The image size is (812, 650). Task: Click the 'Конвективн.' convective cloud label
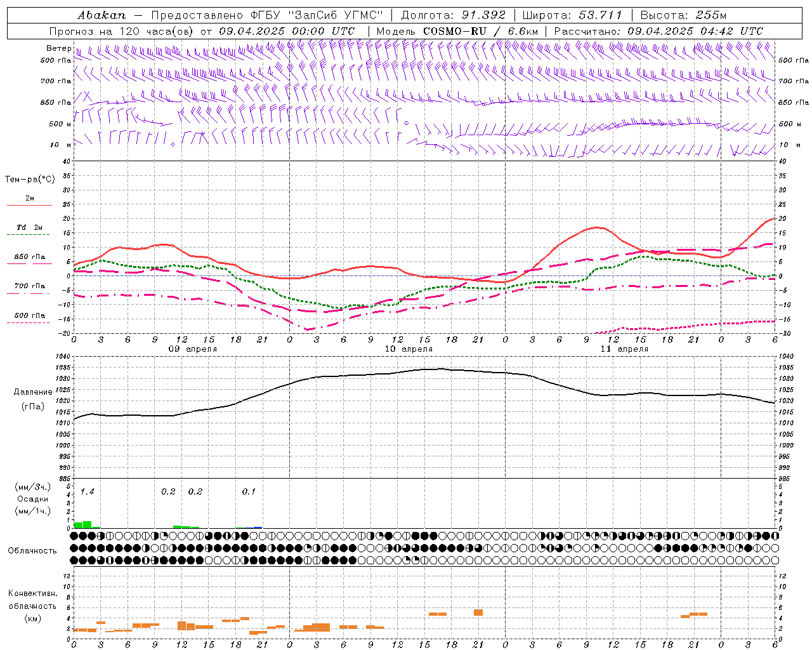[x=32, y=594]
